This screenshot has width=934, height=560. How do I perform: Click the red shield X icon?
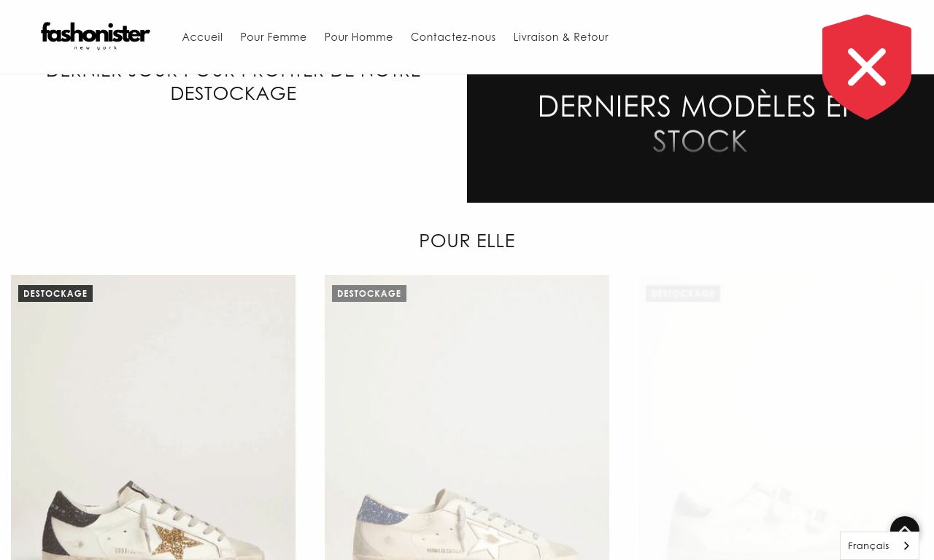pyautogui.click(x=867, y=67)
